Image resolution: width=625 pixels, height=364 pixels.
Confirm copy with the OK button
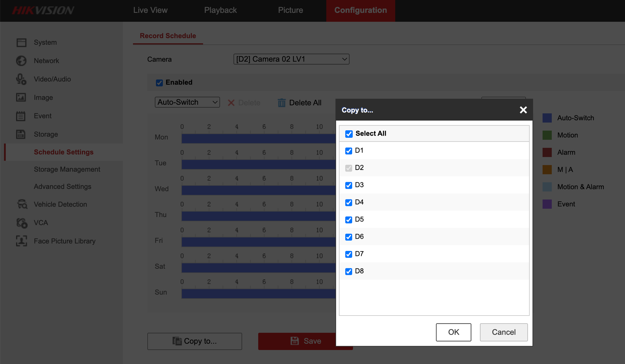[x=453, y=332]
